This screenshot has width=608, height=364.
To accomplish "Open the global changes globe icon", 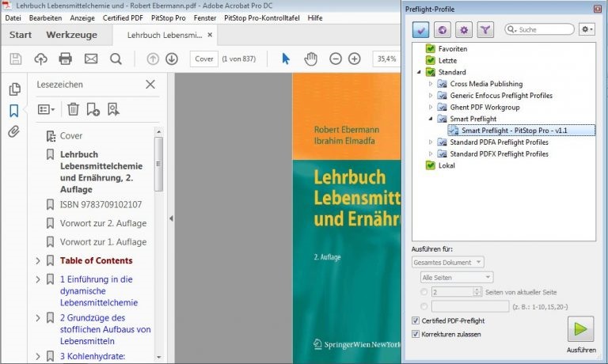I will pos(442,30).
